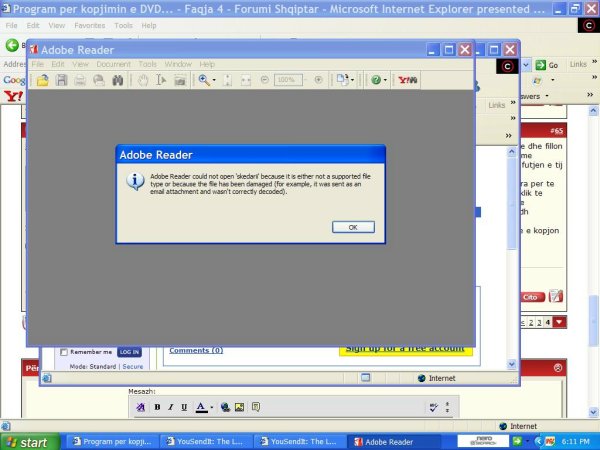Click the red Yahoo! logo in toolbar
600x450 pixels.
click(13, 96)
